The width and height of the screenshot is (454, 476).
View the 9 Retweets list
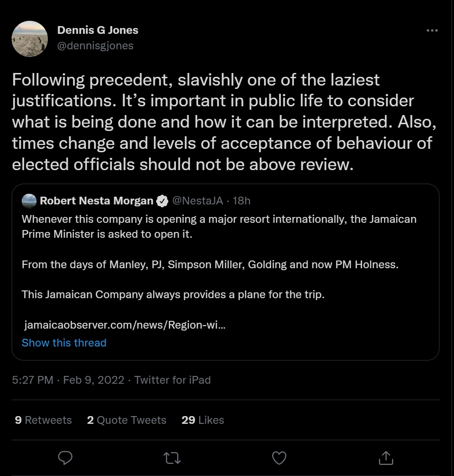[43, 420]
